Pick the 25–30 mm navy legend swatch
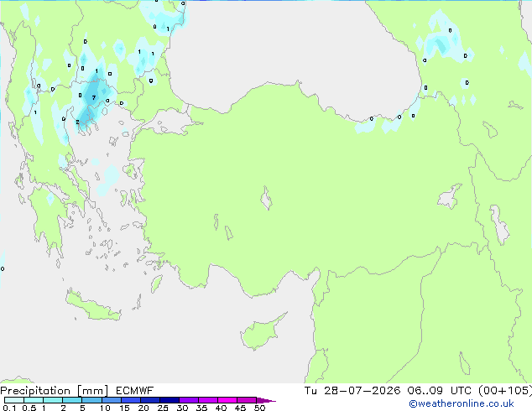Viewport: 532px width, 411px height. tap(170, 400)
